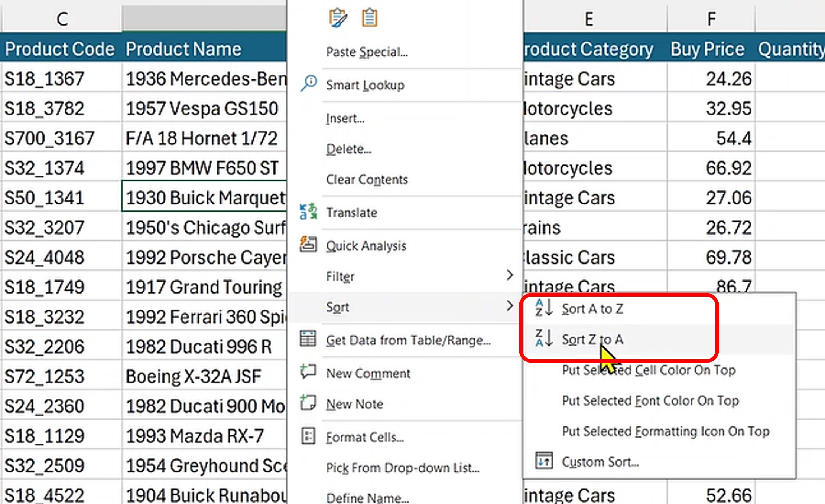Click the plain paste clipboard icon
Viewport: 825px width, 504px height.
(x=369, y=18)
